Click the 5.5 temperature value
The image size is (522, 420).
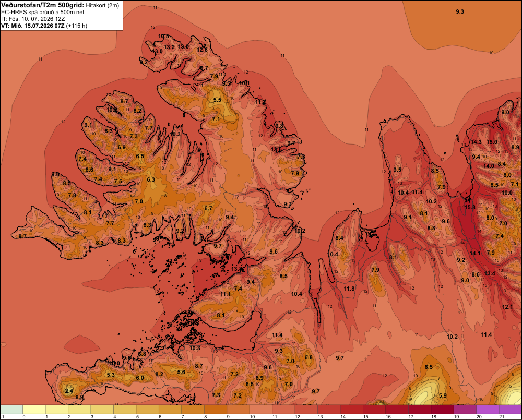(217, 100)
